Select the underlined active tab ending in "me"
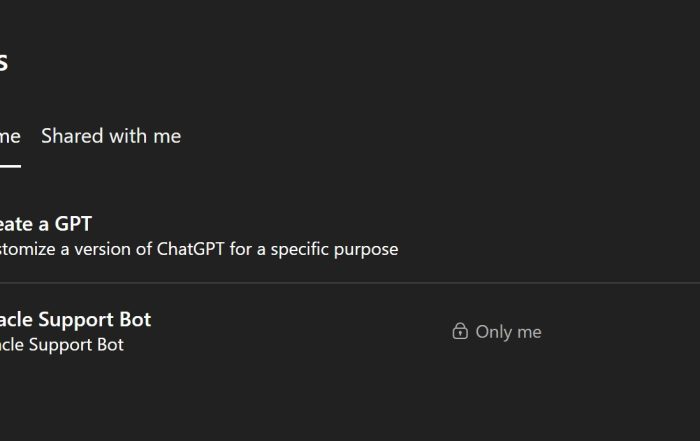Viewport: 700px width, 441px height. click(10, 136)
